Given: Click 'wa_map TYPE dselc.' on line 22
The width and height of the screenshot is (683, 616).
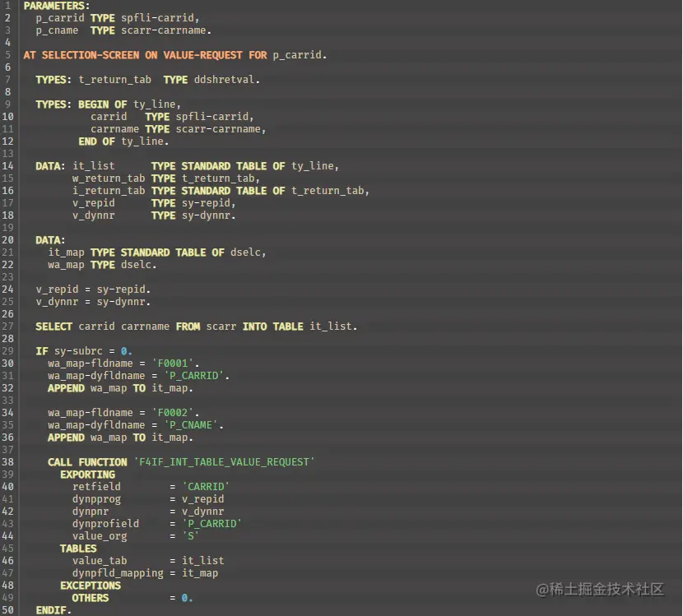Looking at the screenshot, I should [x=102, y=265].
